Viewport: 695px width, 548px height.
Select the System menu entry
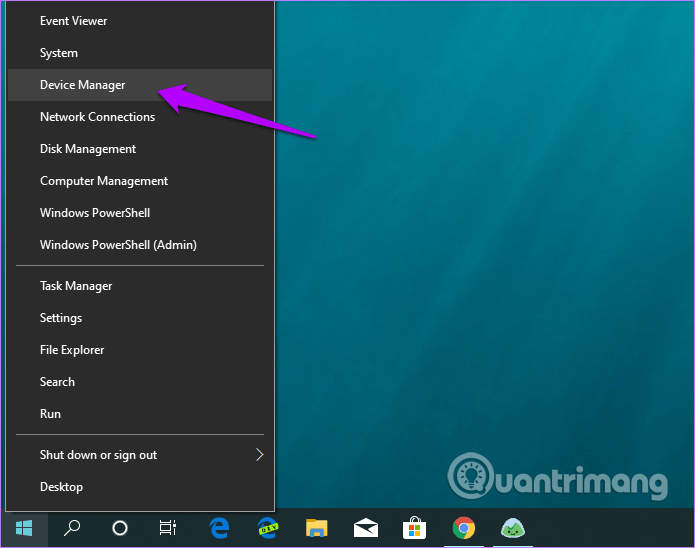(x=140, y=53)
